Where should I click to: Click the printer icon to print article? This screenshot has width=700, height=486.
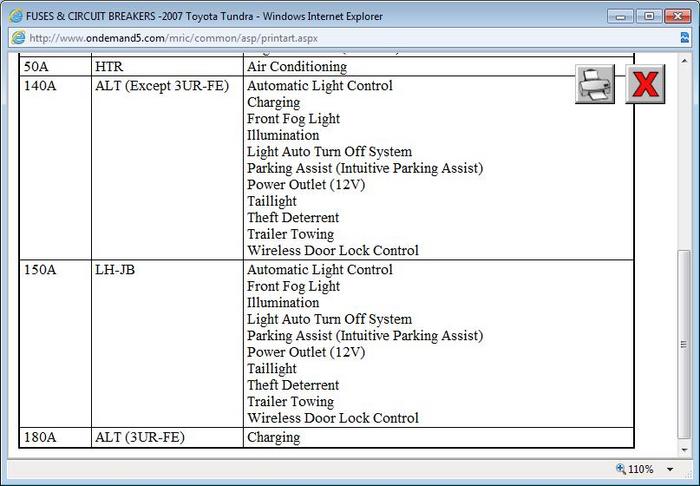(x=595, y=84)
